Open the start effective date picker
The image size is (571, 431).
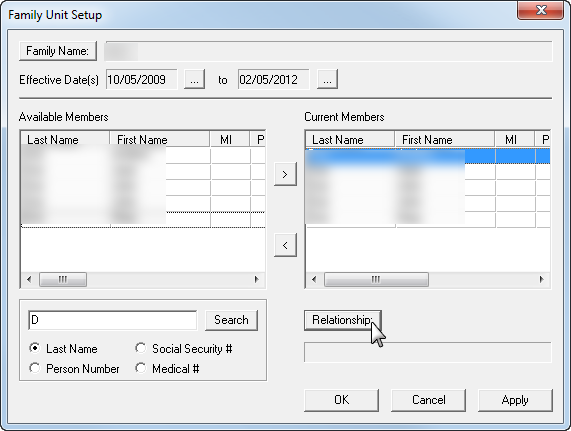pos(194,79)
